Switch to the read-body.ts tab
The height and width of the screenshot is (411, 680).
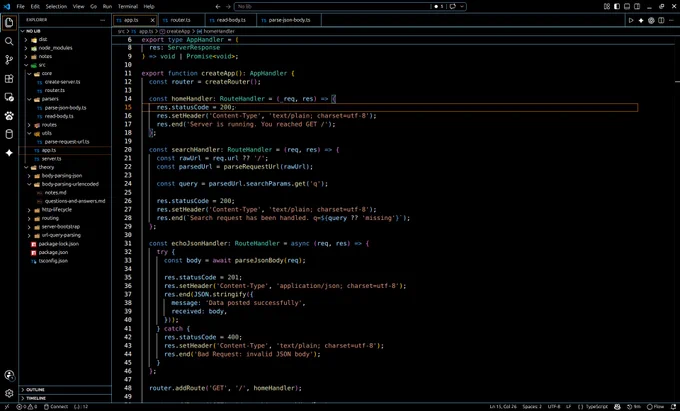(230, 20)
